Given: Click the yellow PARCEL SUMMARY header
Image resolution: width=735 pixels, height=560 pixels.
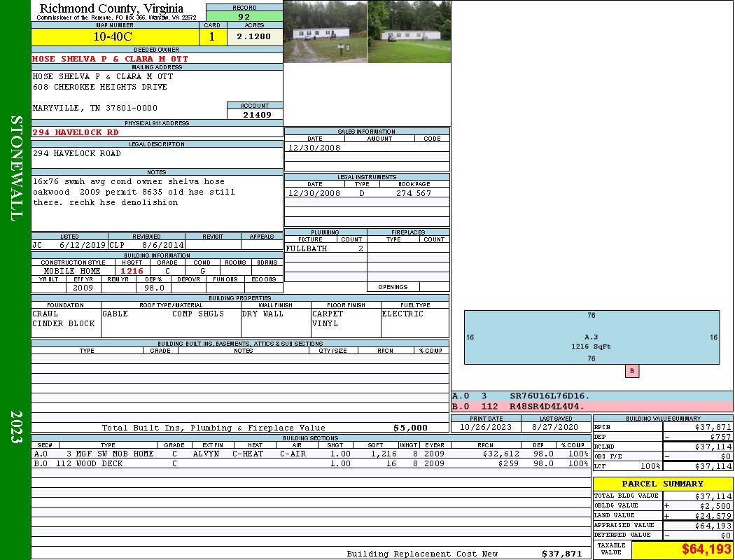Looking at the screenshot, I should tap(662, 484).
